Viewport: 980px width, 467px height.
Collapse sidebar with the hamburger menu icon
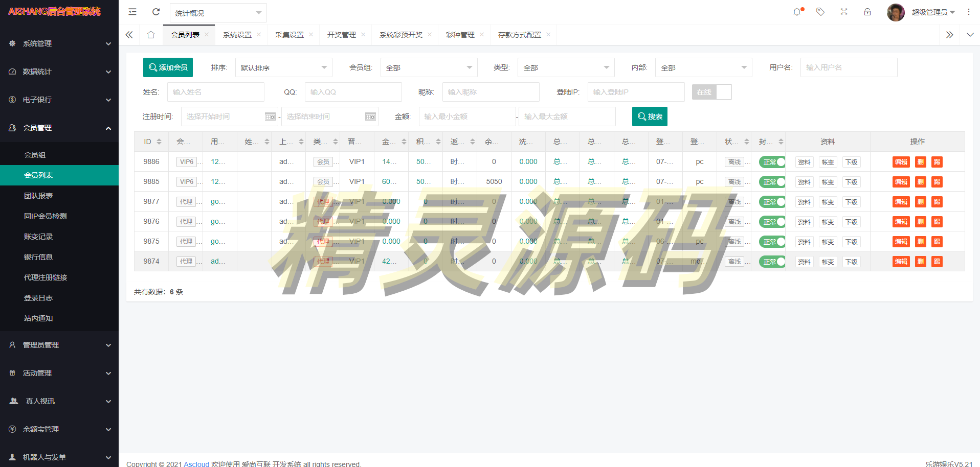tap(132, 12)
